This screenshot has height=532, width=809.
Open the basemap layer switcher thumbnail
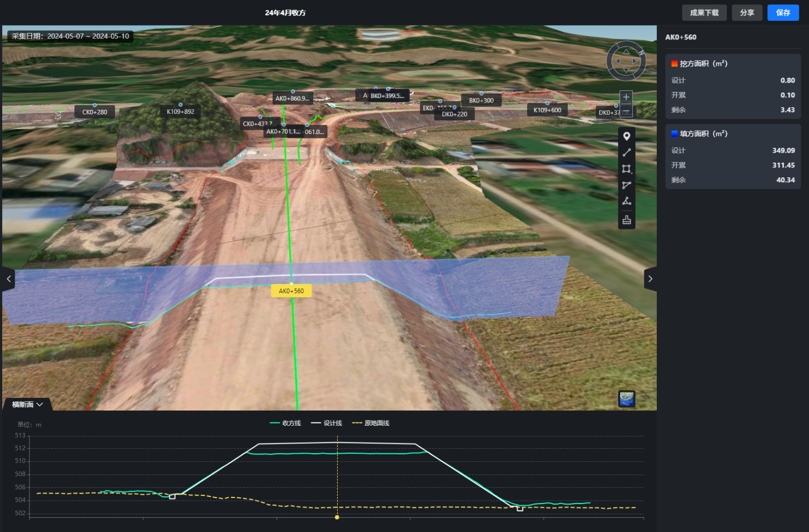click(627, 398)
